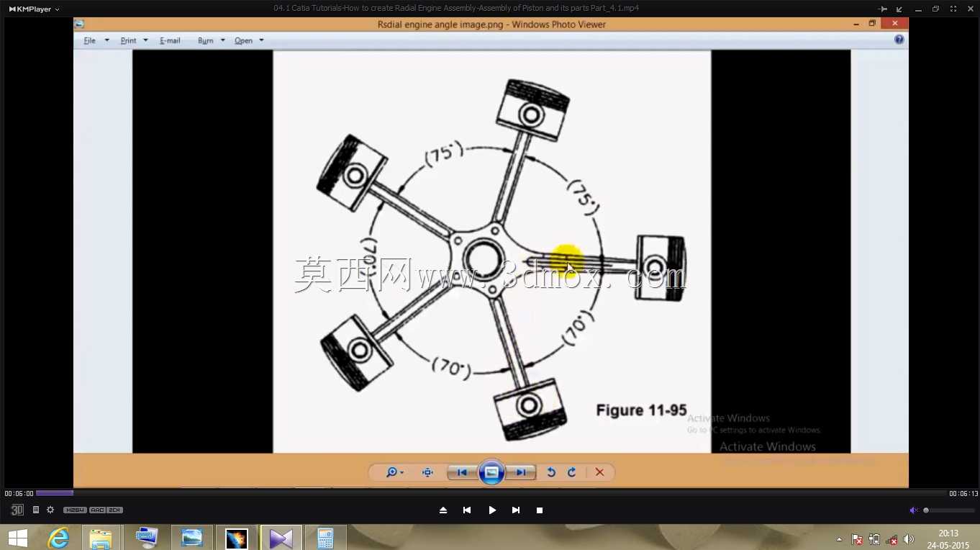The image size is (980, 550).
Task: Click the KMPlayer compact mode arrow icon
Action: (899, 9)
